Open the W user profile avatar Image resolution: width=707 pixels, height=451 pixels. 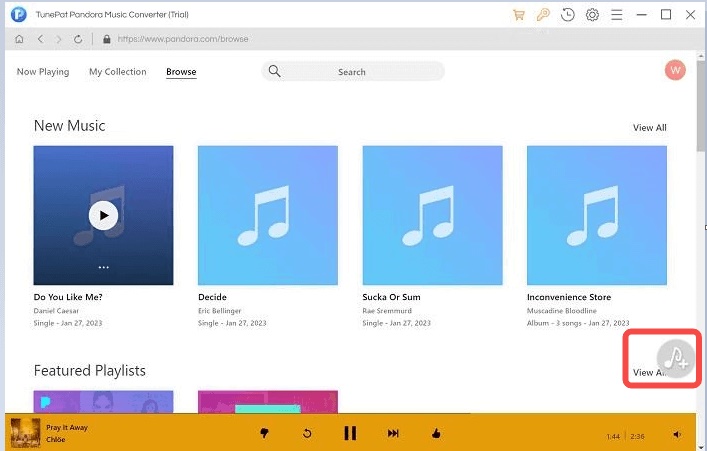tap(675, 70)
